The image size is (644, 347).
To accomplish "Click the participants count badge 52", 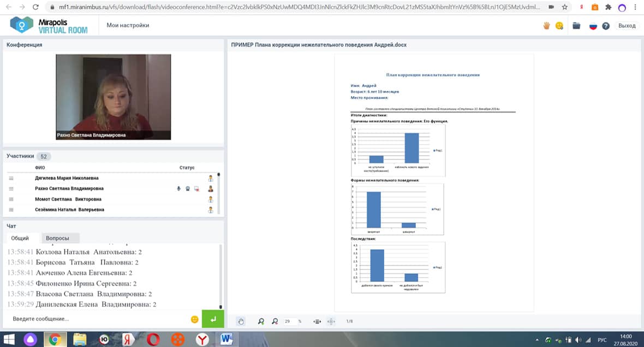I will point(44,156).
